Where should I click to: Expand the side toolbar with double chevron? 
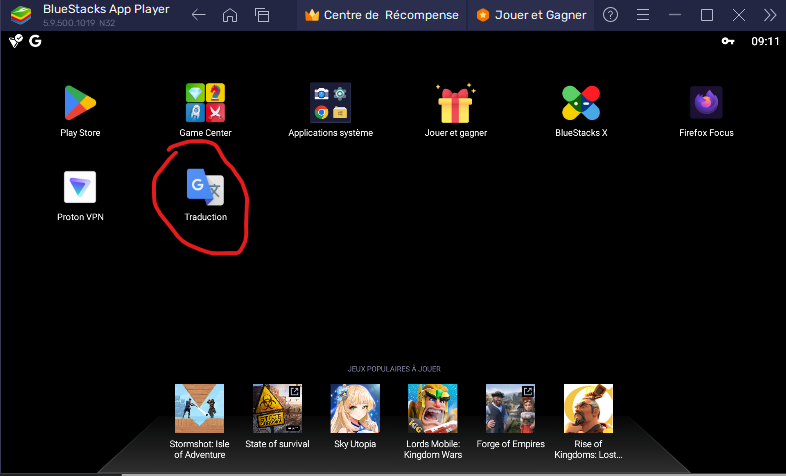click(x=770, y=15)
